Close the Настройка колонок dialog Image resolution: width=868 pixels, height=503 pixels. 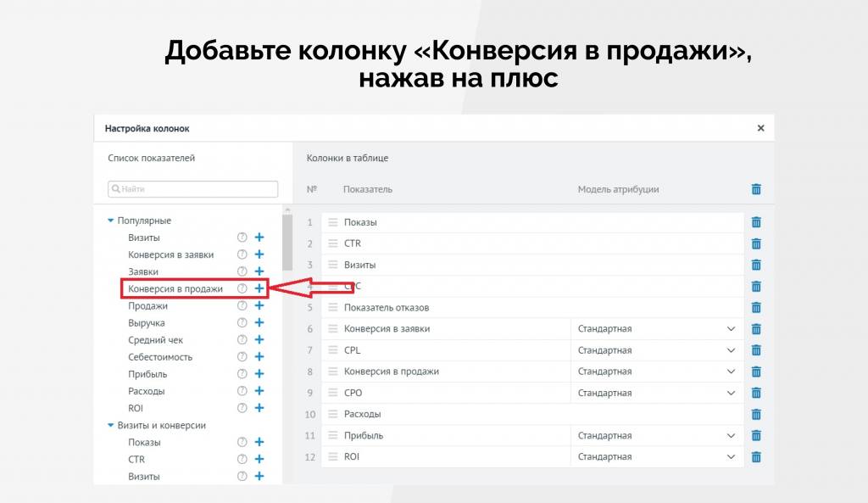tap(760, 128)
